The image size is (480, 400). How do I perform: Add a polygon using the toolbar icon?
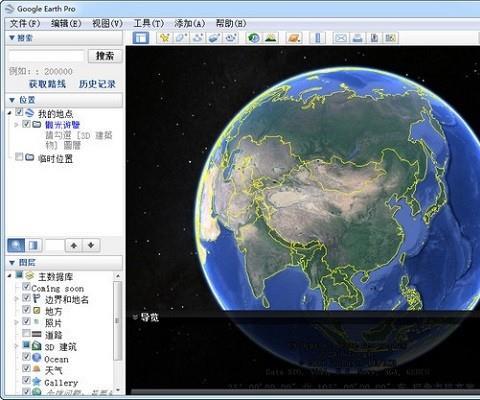pos(181,38)
